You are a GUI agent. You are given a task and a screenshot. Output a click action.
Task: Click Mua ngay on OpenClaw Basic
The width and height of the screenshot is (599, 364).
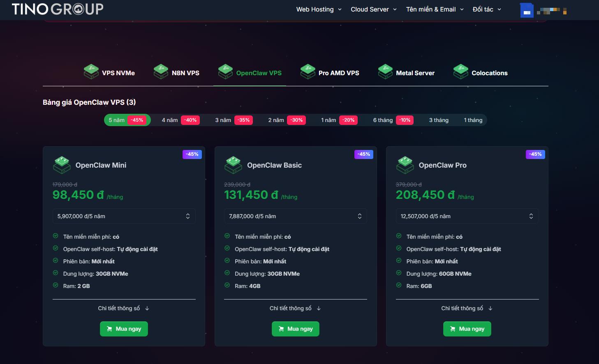point(295,329)
